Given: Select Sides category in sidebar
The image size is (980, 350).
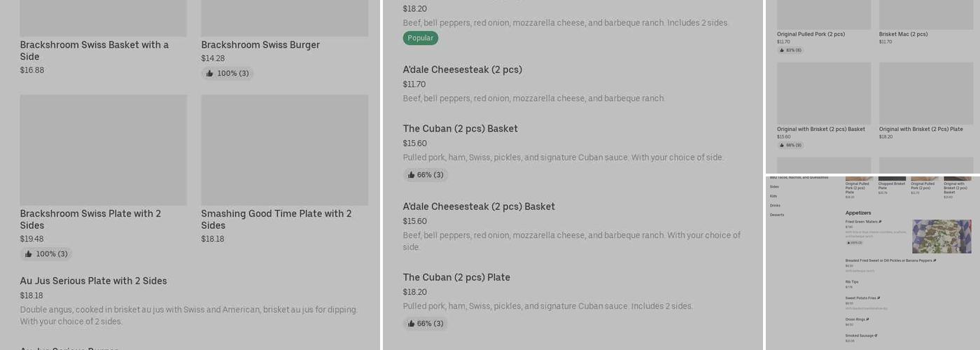Looking at the screenshot, I should [x=774, y=187].
